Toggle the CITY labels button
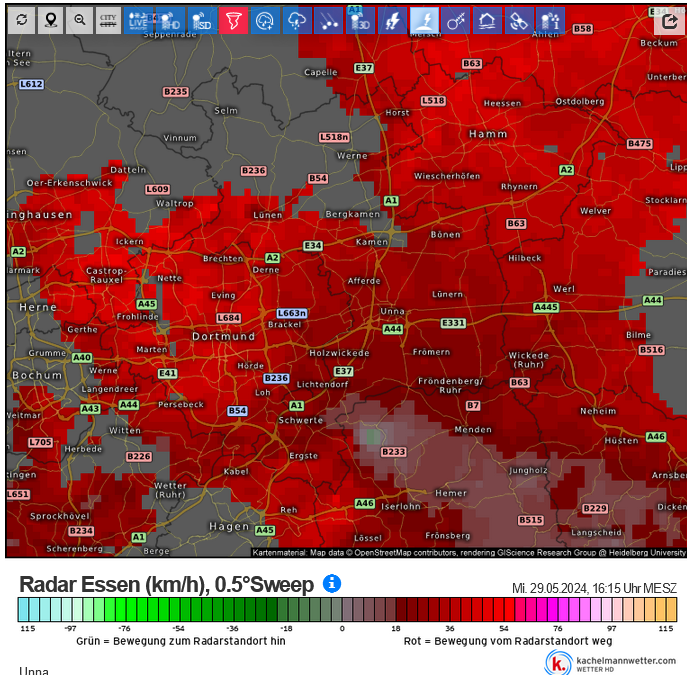 (108, 20)
